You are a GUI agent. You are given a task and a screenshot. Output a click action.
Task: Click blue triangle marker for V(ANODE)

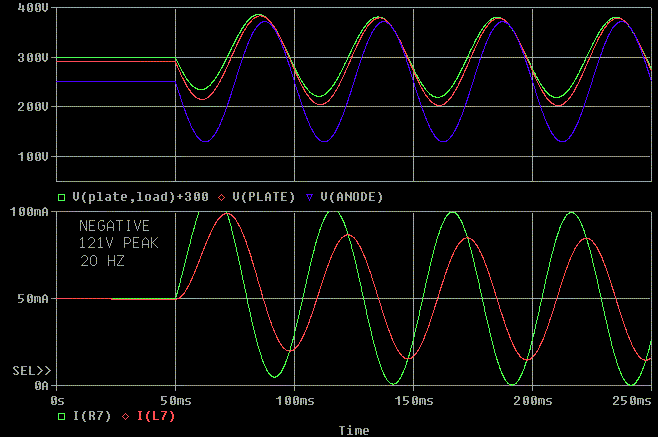tap(309, 197)
